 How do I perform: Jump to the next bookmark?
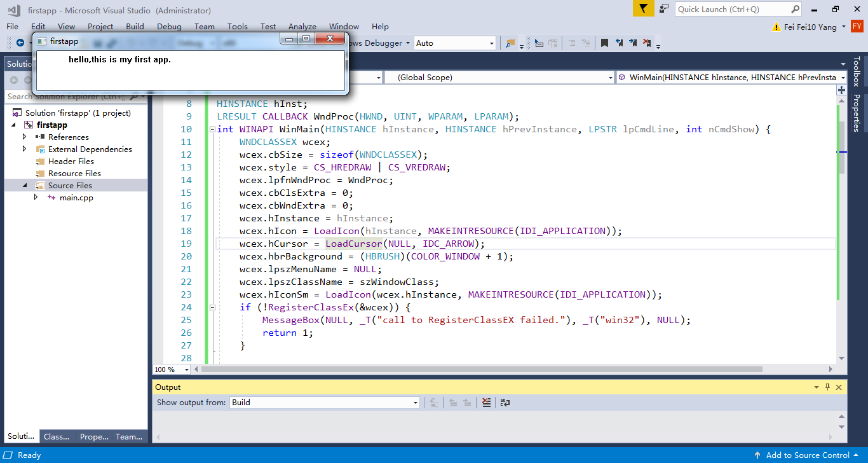tap(632, 42)
